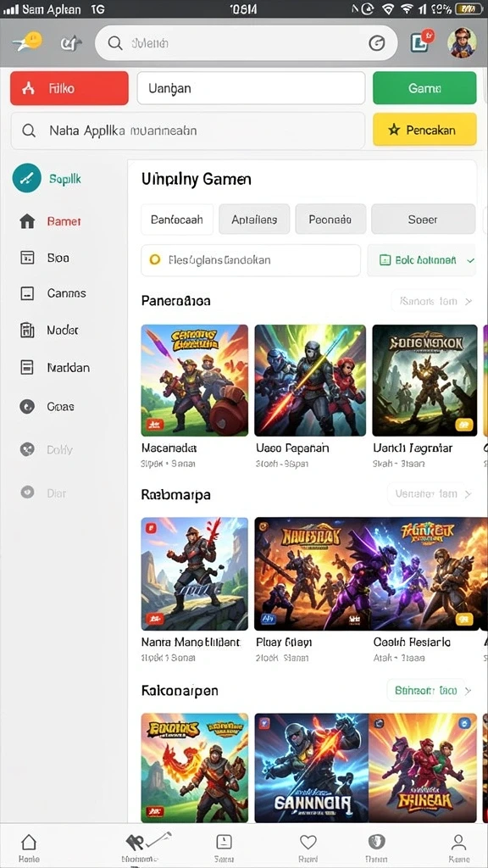Select the Peonoso tab

pos(330,220)
